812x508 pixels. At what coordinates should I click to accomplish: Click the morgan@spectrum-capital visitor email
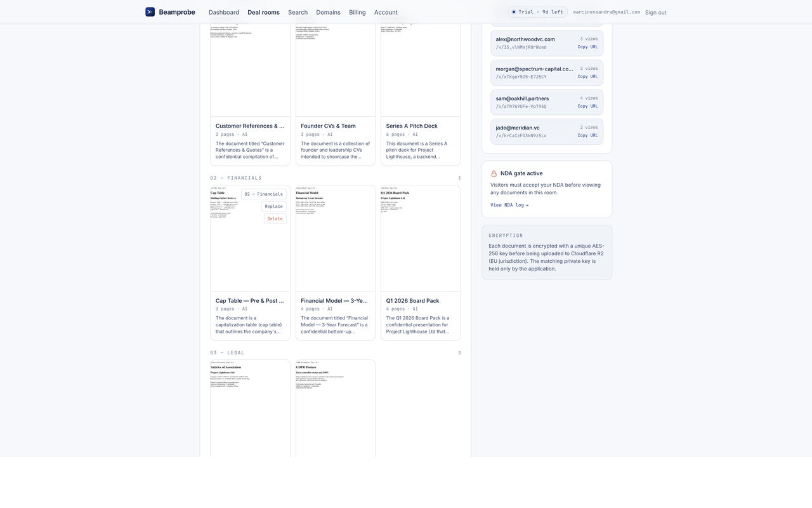(534, 69)
